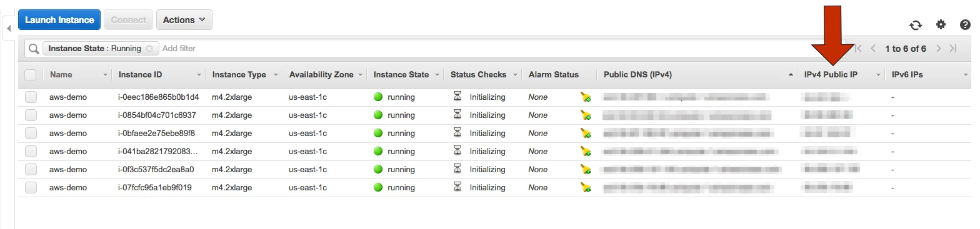The width and height of the screenshot is (980, 229).
Task: Open the help question mark icon
Action: pos(964,24)
